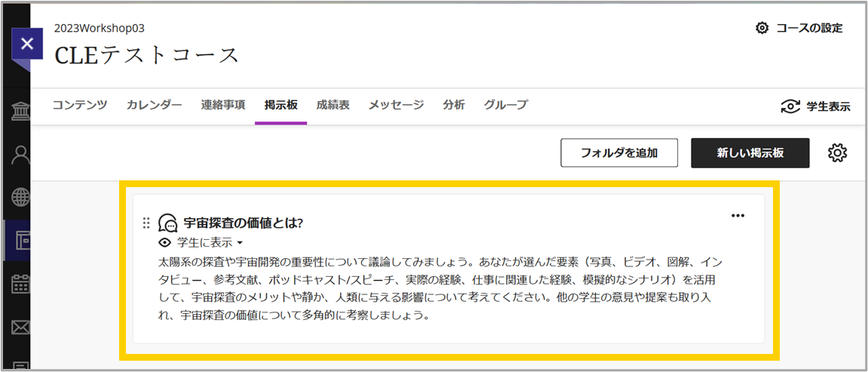The image size is (868, 372).
Task: Open discussion settings gear icon
Action: (x=838, y=152)
